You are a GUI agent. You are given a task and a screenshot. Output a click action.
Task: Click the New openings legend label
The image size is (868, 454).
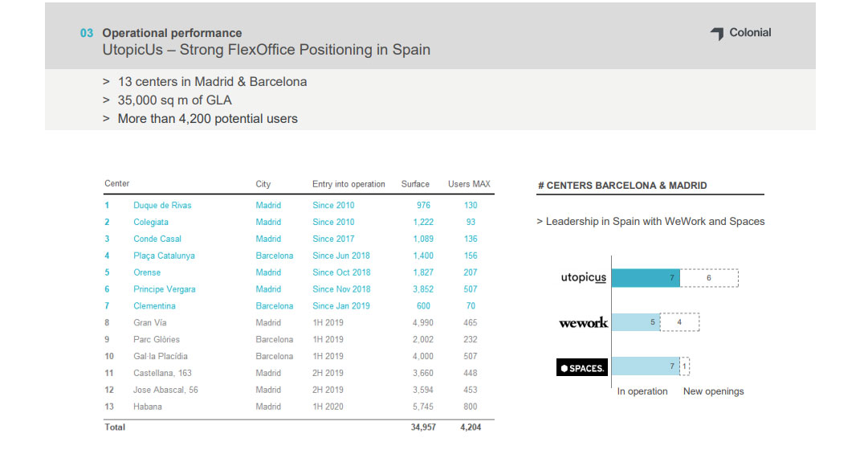click(713, 391)
